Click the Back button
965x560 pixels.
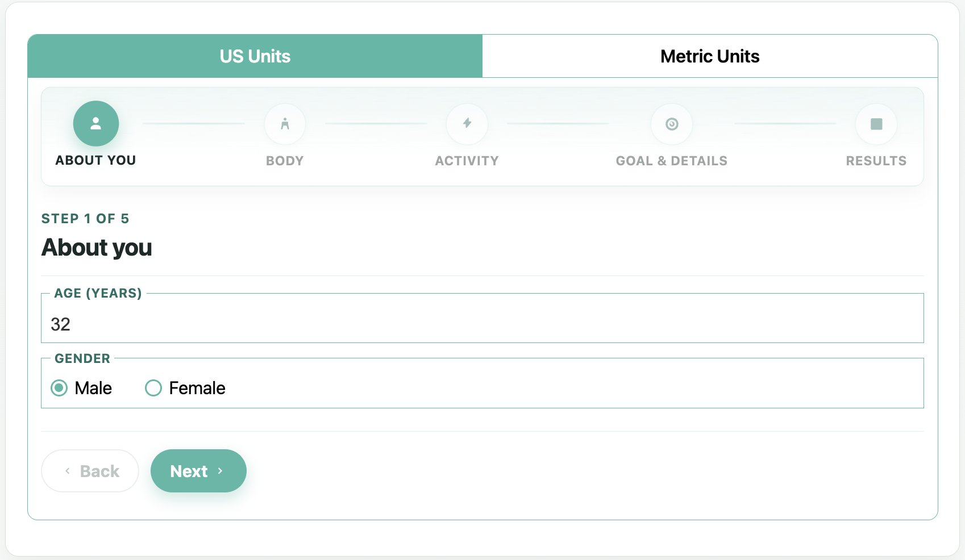(x=90, y=471)
